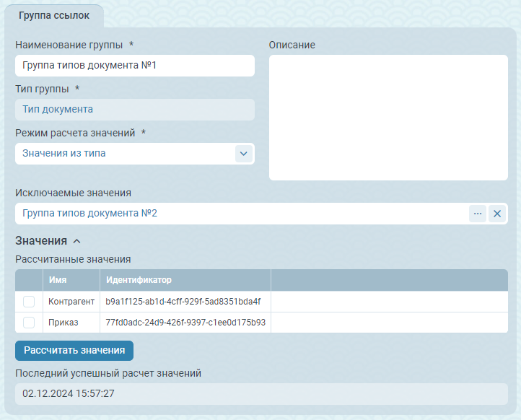Click into the Наименование группы input field
This screenshot has height=420, width=521.
click(134, 66)
